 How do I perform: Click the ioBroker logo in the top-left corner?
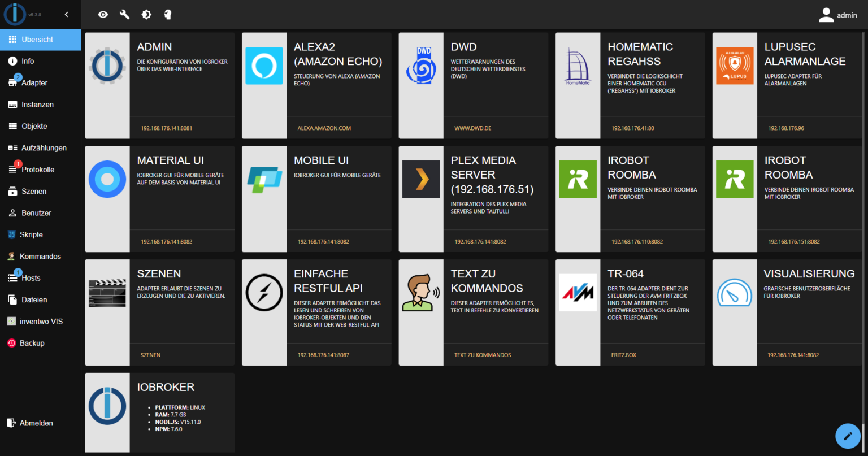click(x=15, y=14)
